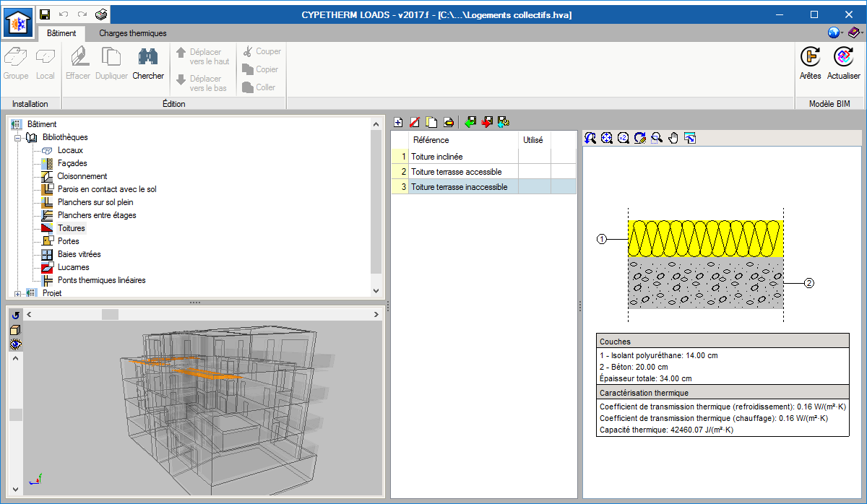Click the red arrow library export icon
Screen dimensions: 867x504
click(487, 122)
